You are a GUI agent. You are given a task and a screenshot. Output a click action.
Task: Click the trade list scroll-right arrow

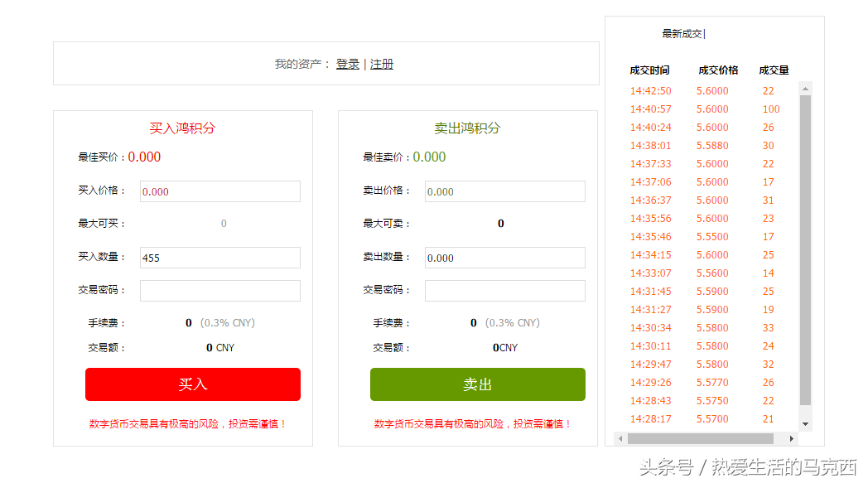[x=792, y=438]
